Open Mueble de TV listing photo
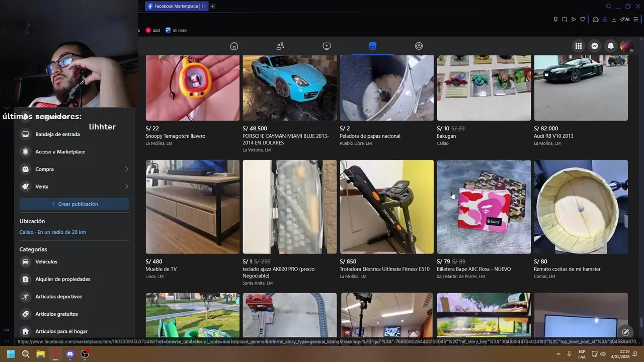644x362 pixels. coord(193,207)
